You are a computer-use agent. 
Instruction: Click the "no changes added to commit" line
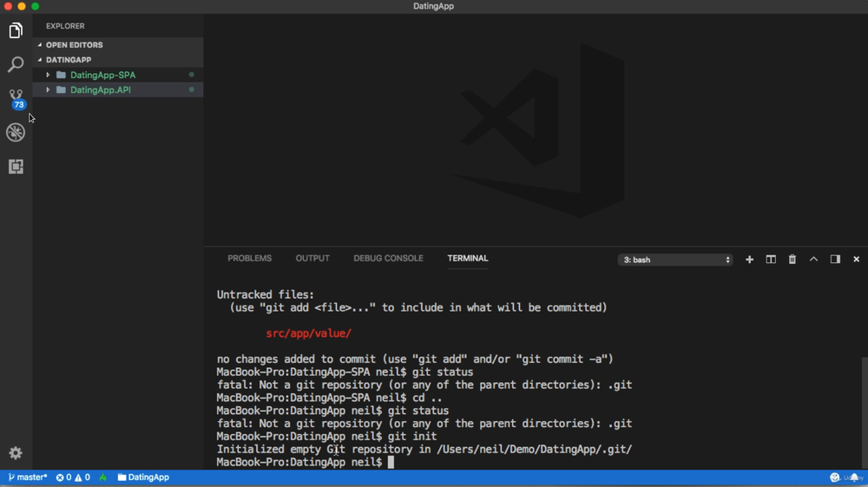coord(415,359)
